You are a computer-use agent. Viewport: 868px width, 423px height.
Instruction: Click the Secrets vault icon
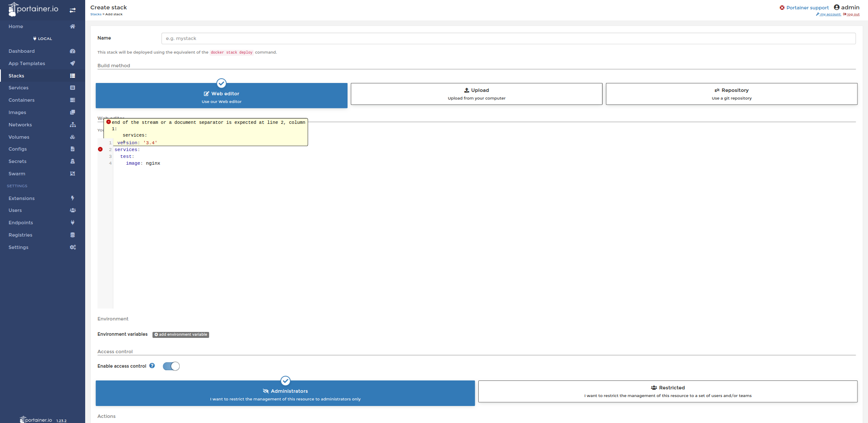(x=72, y=161)
